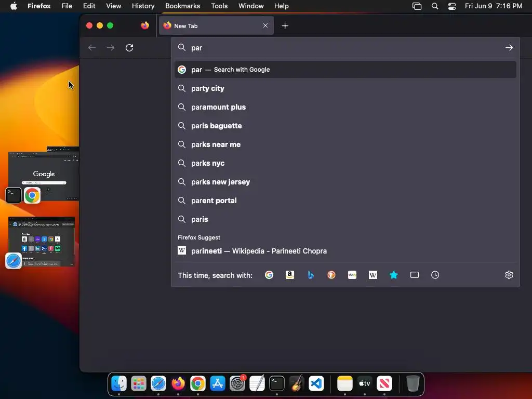Search open tabs icon
Screen dimensions: 532x399
pos(414,275)
